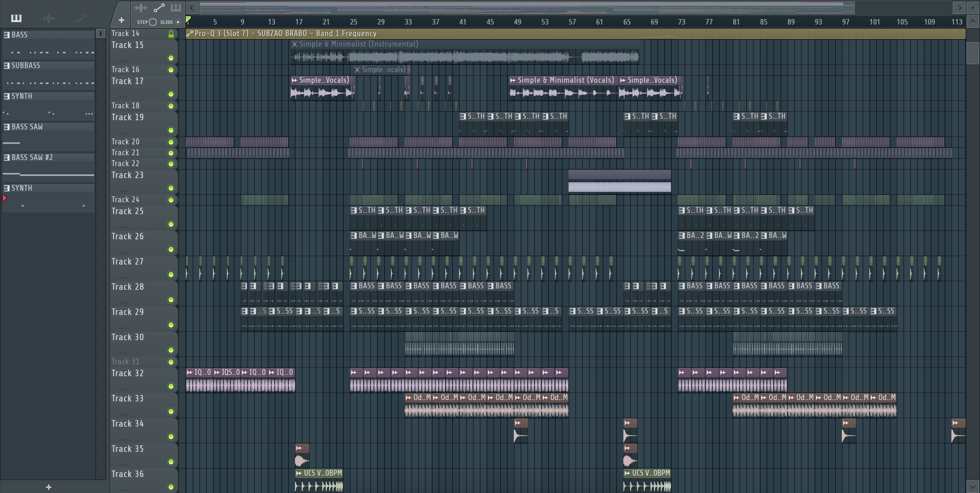Screen dimensions: 980x493
Task: Focus audio clips in the playlist toolbar
Action: pyautogui.click(x=141, y=7)
